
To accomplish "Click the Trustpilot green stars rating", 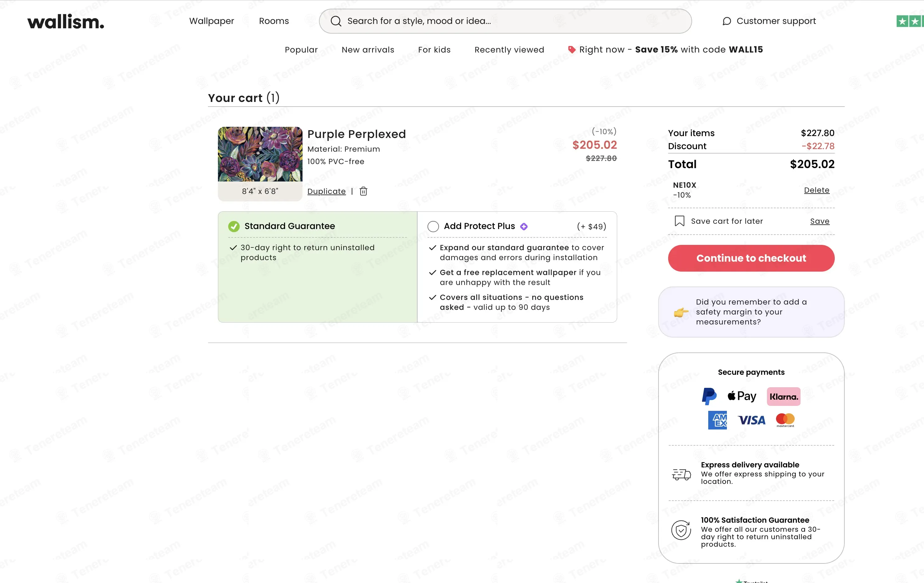I will click(x=910, y=21).
